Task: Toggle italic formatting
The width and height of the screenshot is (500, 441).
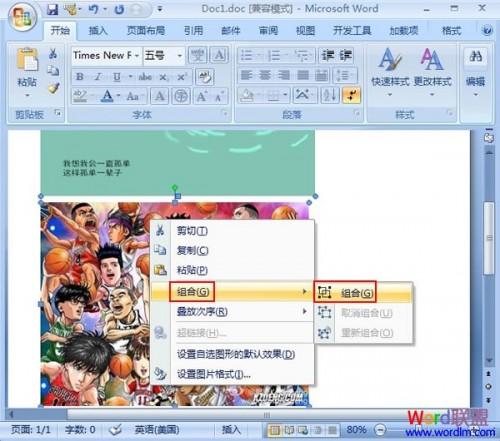Action: click(x=98, y=77)
